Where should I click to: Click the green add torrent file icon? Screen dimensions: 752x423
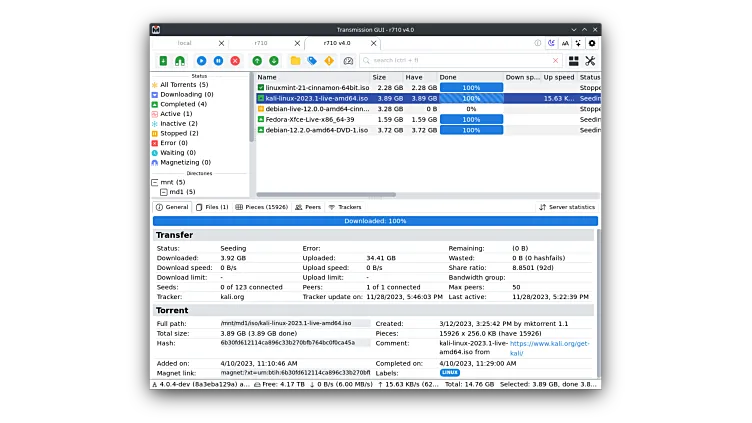coord(164,61)
